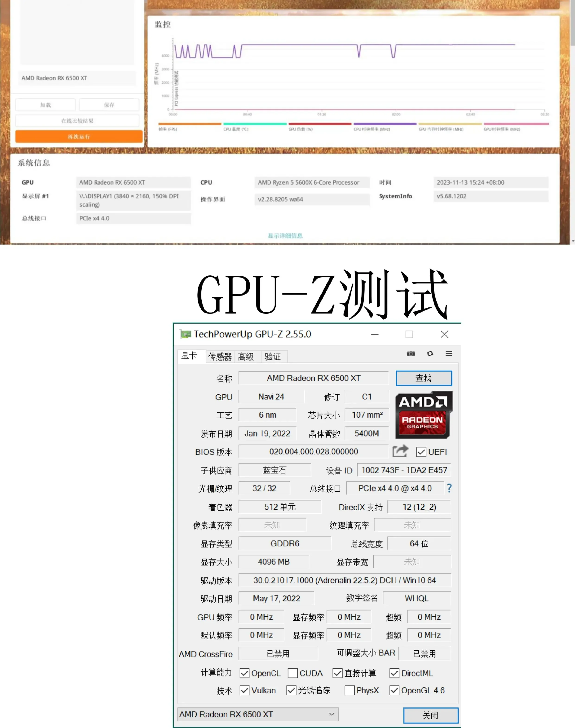Click the orange 再次运行 button

pyautogui.click(x=79, y=137)
